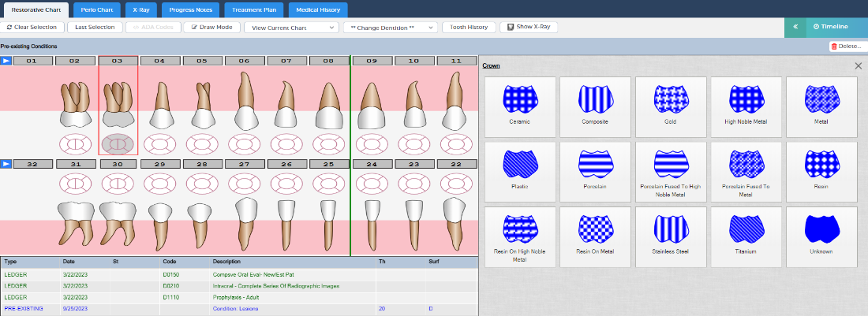Pick the Plastic crown tile
This screenshot has width=868, height=316.
520,172
